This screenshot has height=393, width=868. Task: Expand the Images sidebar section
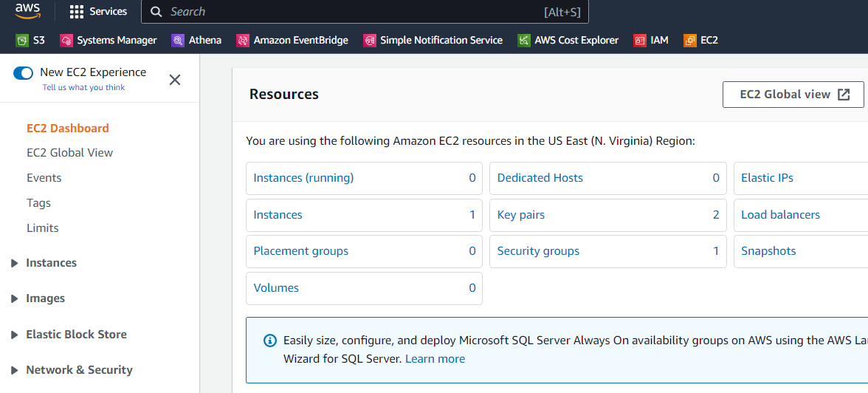pyautogui.click(x=15, y=298)
